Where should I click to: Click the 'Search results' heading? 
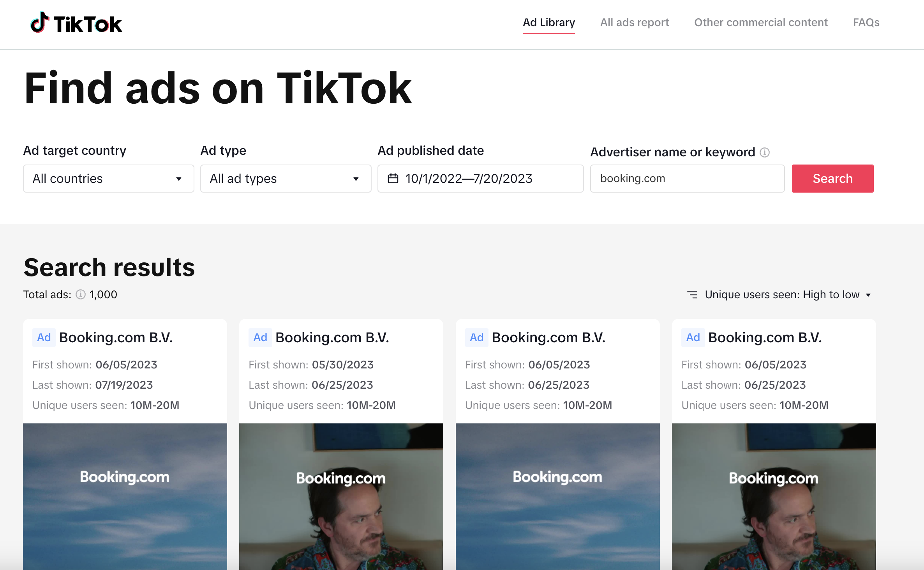point(109,268)
